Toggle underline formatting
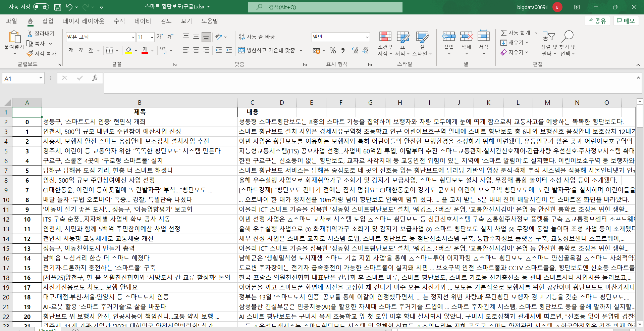The height and width of the screenshot is (331, 644). pyautogui.click(x=91, y=50)
